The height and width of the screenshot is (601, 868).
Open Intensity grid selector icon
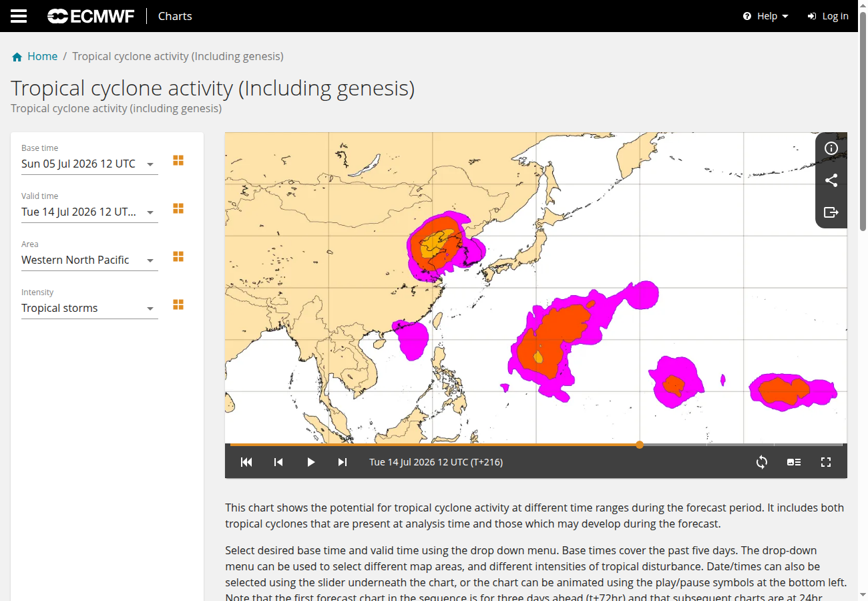click(178, 305)
